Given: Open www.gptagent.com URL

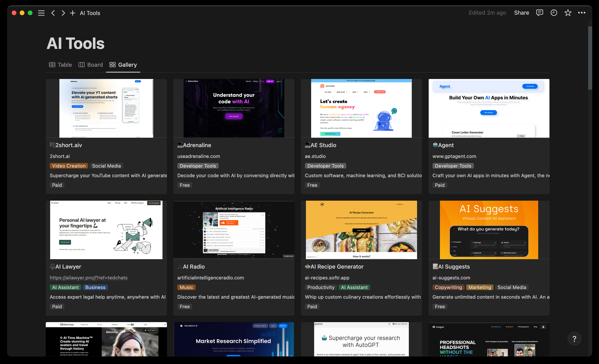Looking at the screenshot, I should coord(454,156).
